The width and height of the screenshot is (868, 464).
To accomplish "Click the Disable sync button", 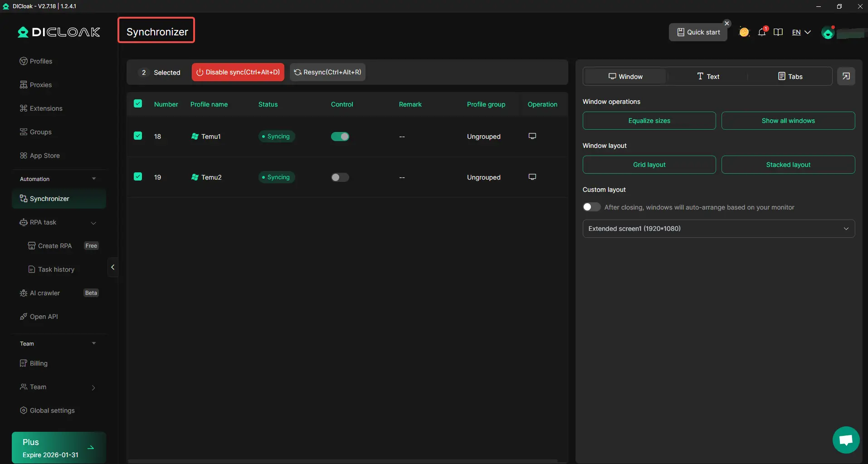I will pyautogui.click(x=238, y=72).
